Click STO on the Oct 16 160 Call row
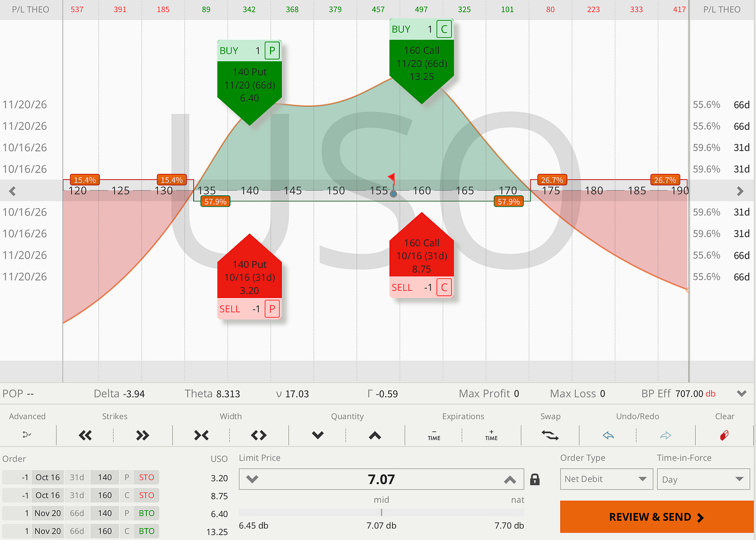Image resolution: width=756 pixels, height=540 pixels. [x=146, y=495]
